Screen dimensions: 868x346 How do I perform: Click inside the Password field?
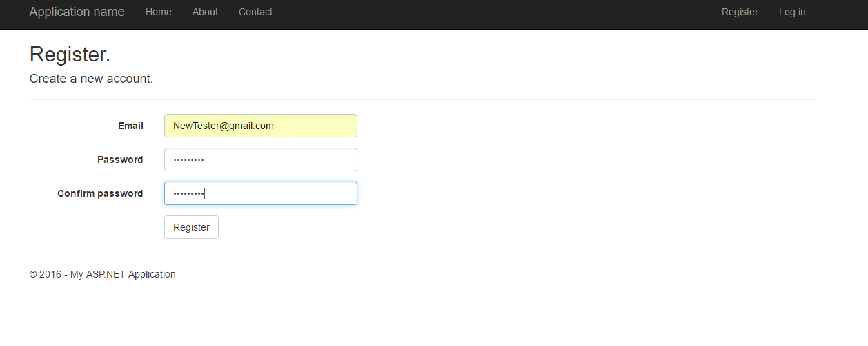[x=260, y=160]
